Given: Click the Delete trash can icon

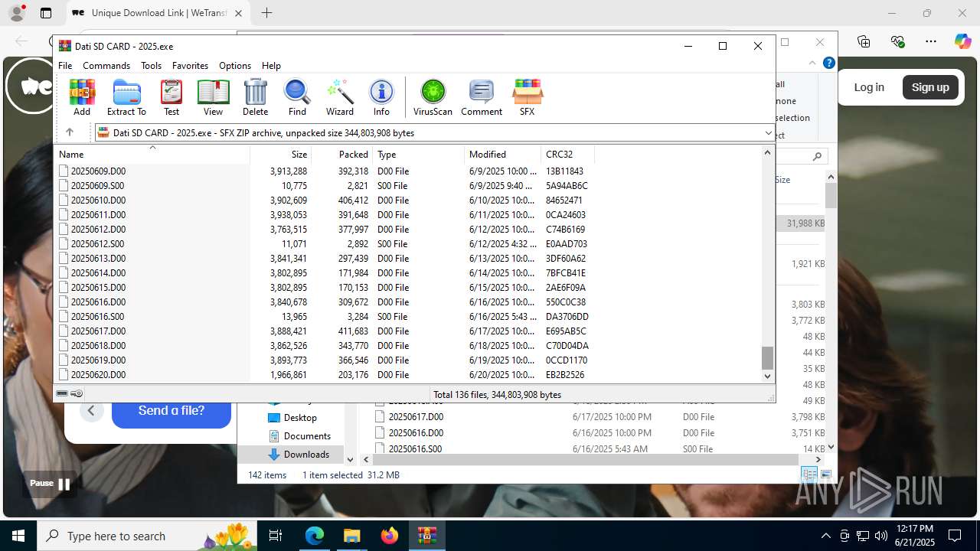Looking at the screenshot, I should (x=255, y=97).
